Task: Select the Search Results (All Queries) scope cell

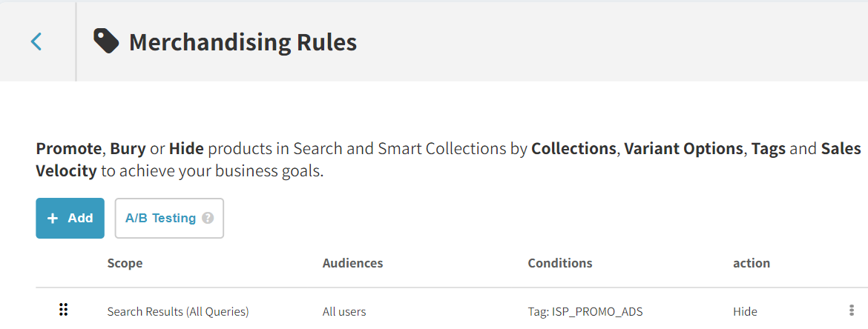Action: (x=178, y=312)
